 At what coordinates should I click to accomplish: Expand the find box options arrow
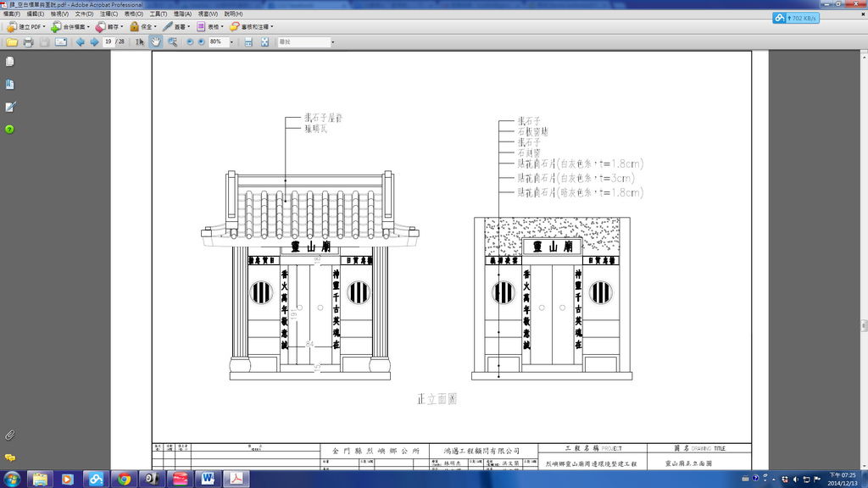pos(332,42)
